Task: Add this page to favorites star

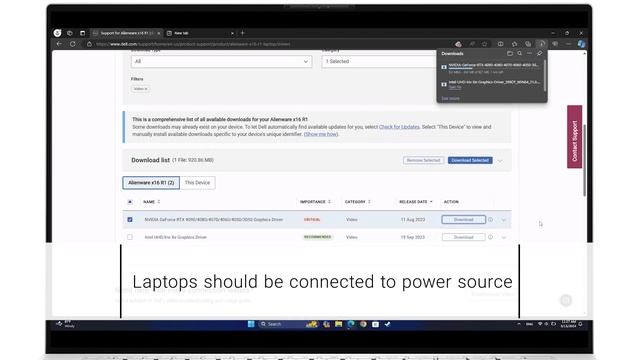Action: tap(484, 44)
